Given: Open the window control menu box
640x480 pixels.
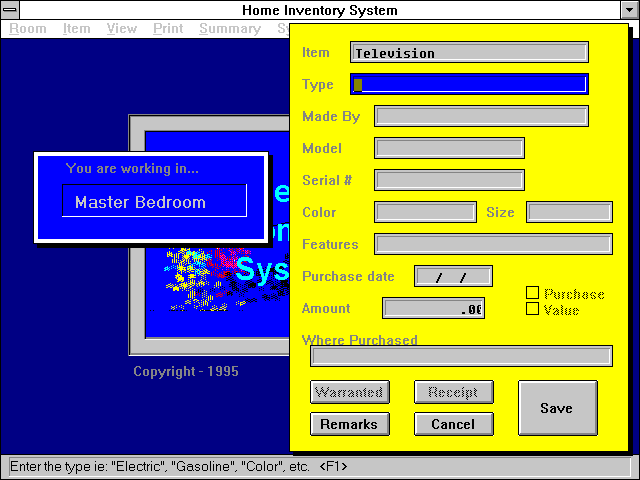Looking at the screenshot, I should tap(10, 10).
